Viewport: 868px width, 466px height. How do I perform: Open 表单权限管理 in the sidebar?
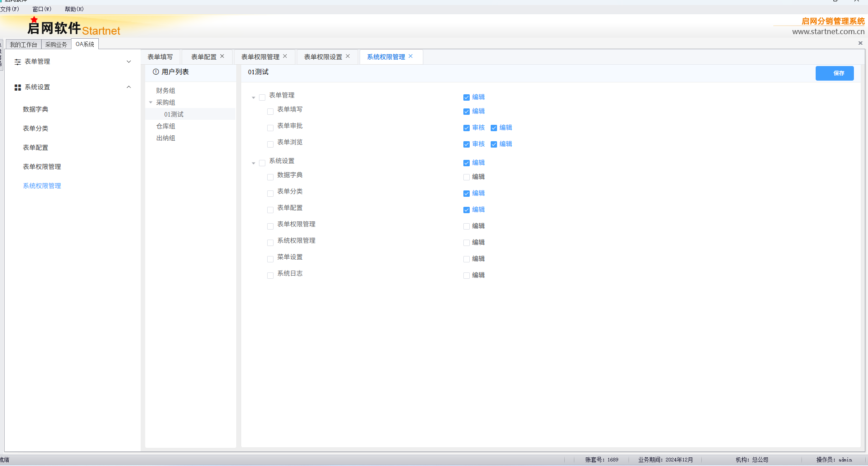coord(42,167)
